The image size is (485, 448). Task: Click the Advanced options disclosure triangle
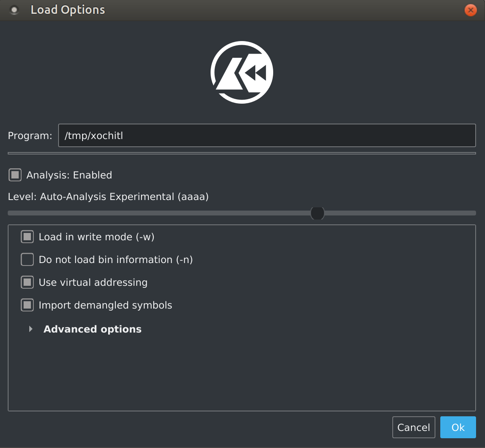31,329
